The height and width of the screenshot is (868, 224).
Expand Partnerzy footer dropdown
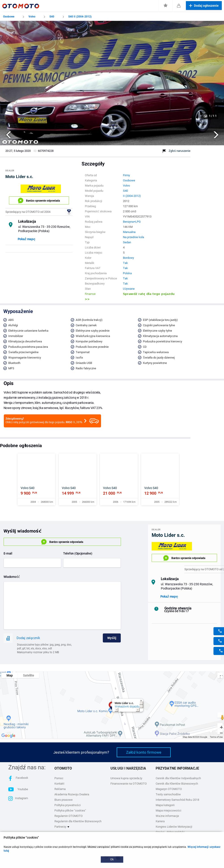point(62,827)
